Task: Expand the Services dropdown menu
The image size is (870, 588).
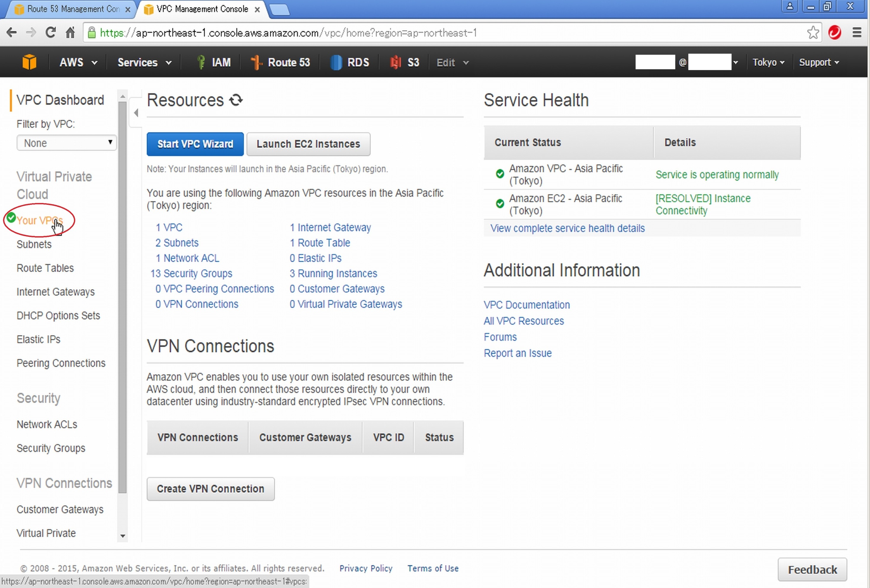Action: 144,62
